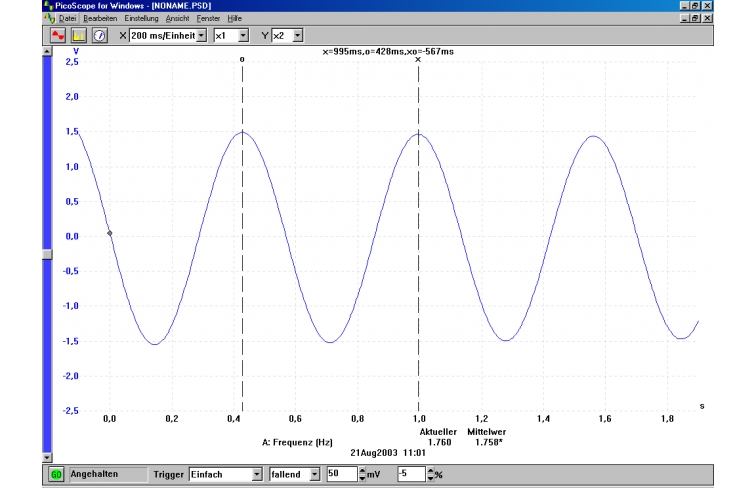Image resolution: width=755 pixels, height=488 pixels.
Task: Open the Datei menu
Action: point(67,18)
